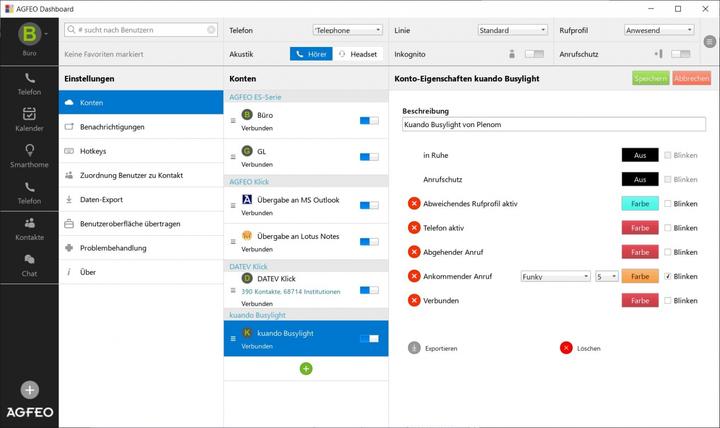Image resolution: width=720 pixels, height=428 pixels.
Task: Open the Rufprofil Anwesend dropdown
Action: (x=659, y=30)
